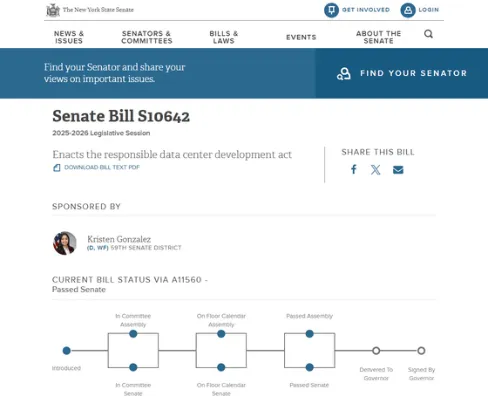Select the Passed Senate status marker

tap(309, 367)
